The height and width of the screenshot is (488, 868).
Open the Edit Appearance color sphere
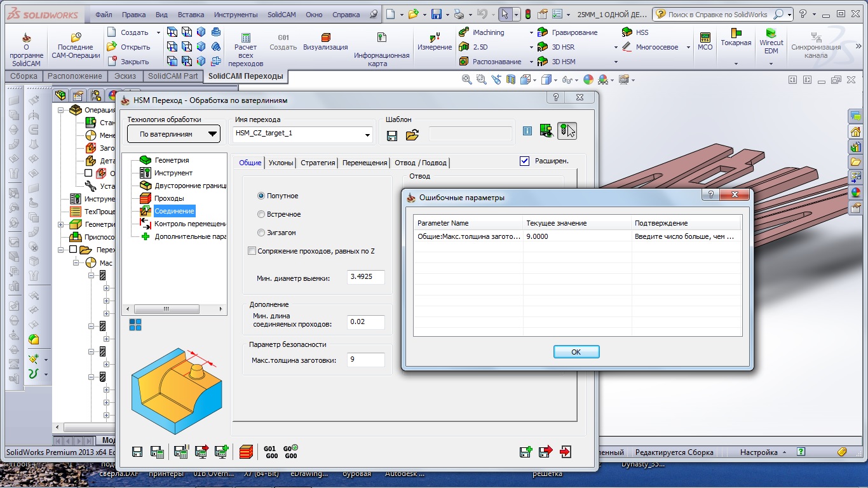588,79
